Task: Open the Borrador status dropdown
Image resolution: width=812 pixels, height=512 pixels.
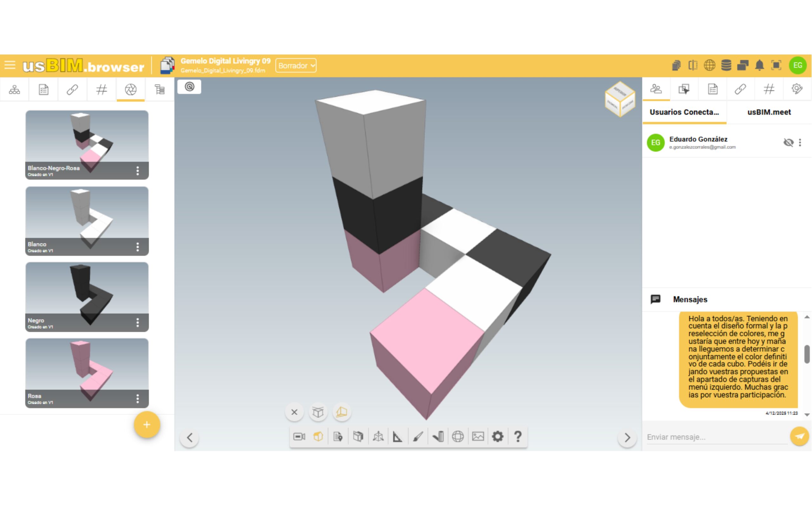Action: click(x=296, y=65)
